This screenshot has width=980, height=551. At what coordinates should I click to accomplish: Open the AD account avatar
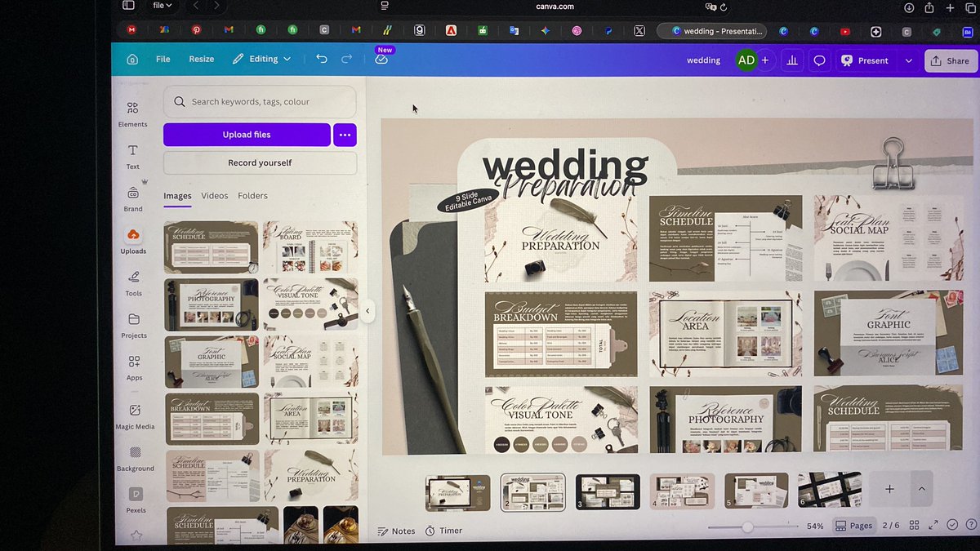tap(746, 60)
